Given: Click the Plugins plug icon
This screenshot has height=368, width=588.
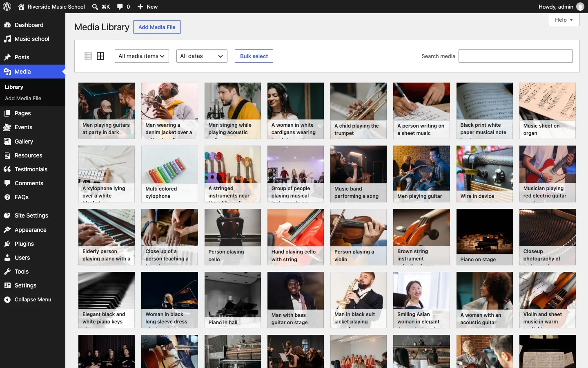Looking at the screenshot, I should click(7, 244).
